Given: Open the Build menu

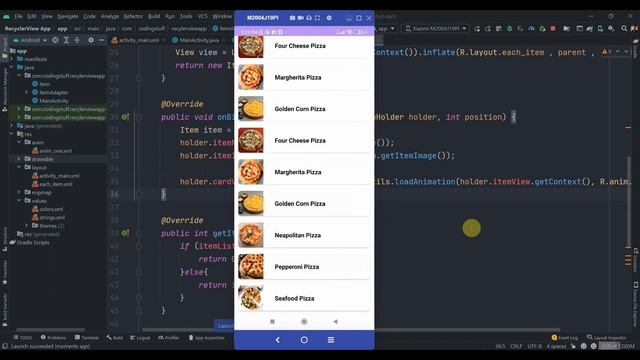Looking at the screenshot, I should pos(154,16).
